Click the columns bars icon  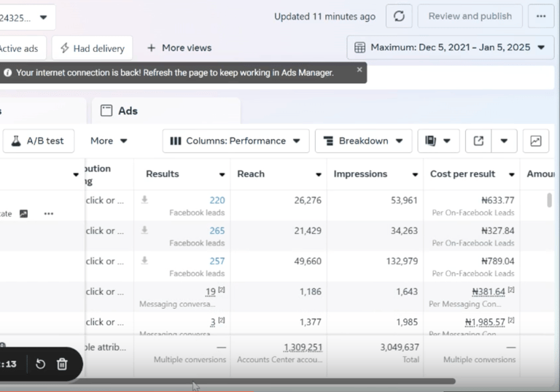point(175,141)
